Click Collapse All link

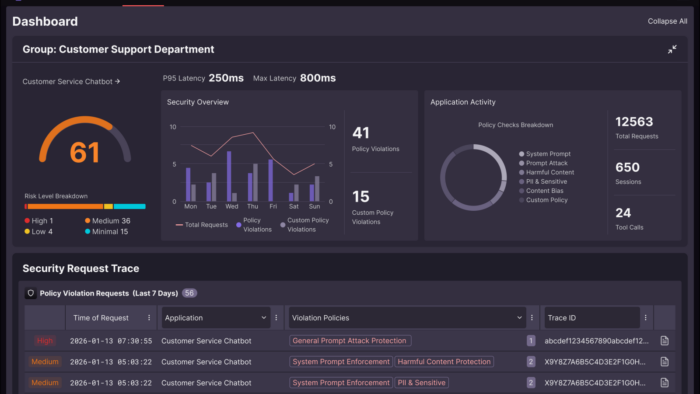667,21
